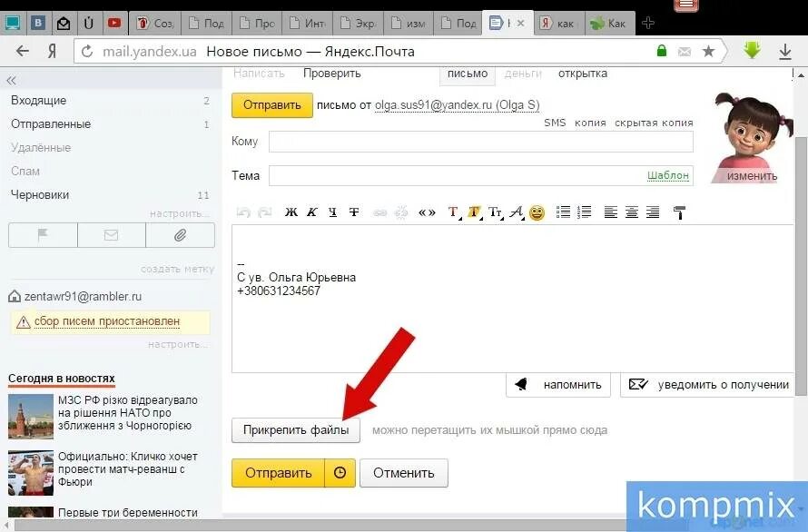This screenshot has width=808, height=532.
Task: Click the undo arrow in editor toolbar
Action: tap(243, 212)
